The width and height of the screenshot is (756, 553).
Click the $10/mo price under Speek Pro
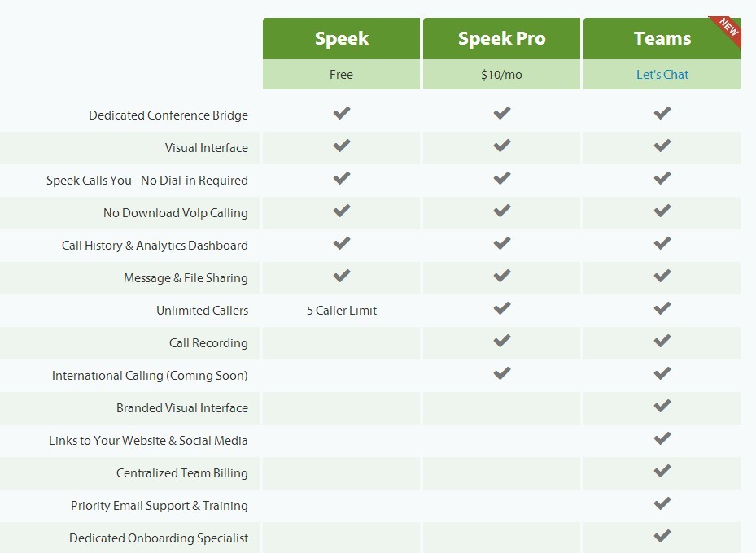(x=501, y=75)
